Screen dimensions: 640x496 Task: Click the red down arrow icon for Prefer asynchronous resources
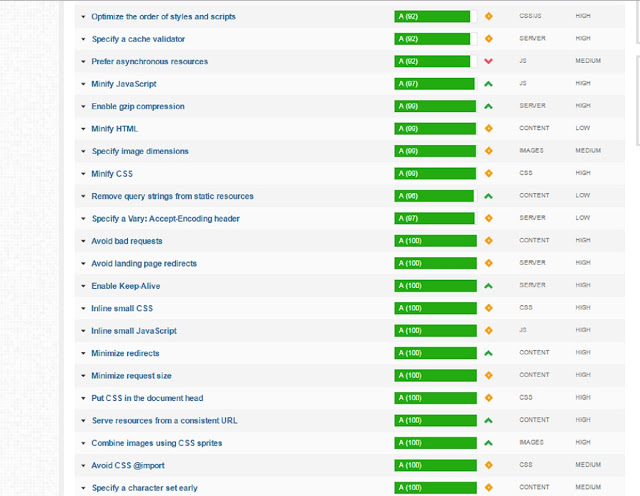point(488,61)
